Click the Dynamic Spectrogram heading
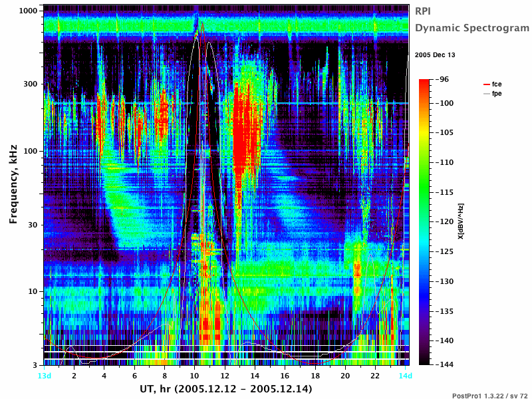Viewport: 532px width, 399px height. click(x=472, y=28)
